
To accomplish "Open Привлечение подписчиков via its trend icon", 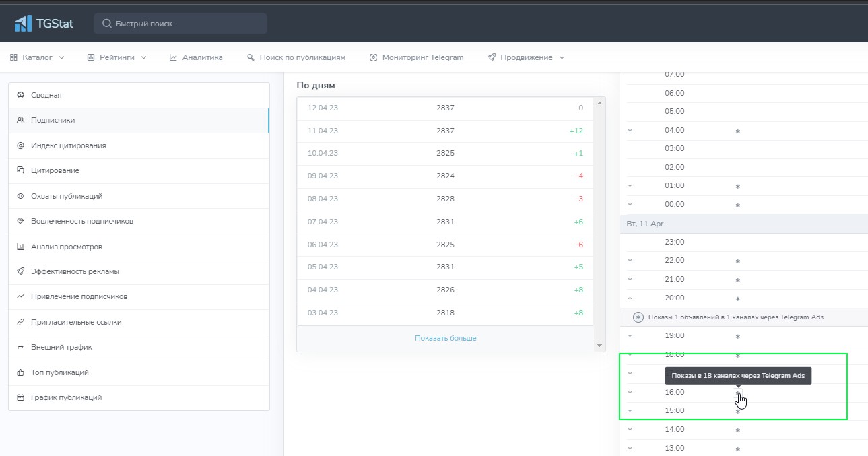I will [x=20, y=296].
